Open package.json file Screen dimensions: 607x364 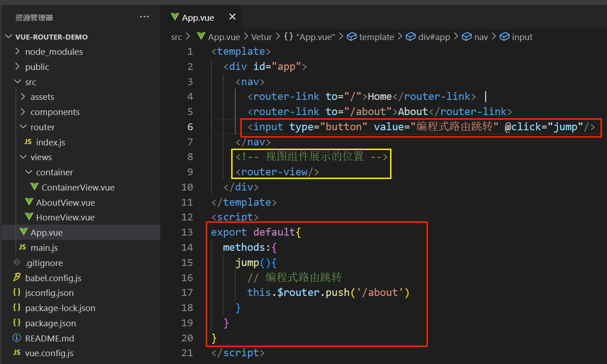pyautogui.click(x=51, y=323)
